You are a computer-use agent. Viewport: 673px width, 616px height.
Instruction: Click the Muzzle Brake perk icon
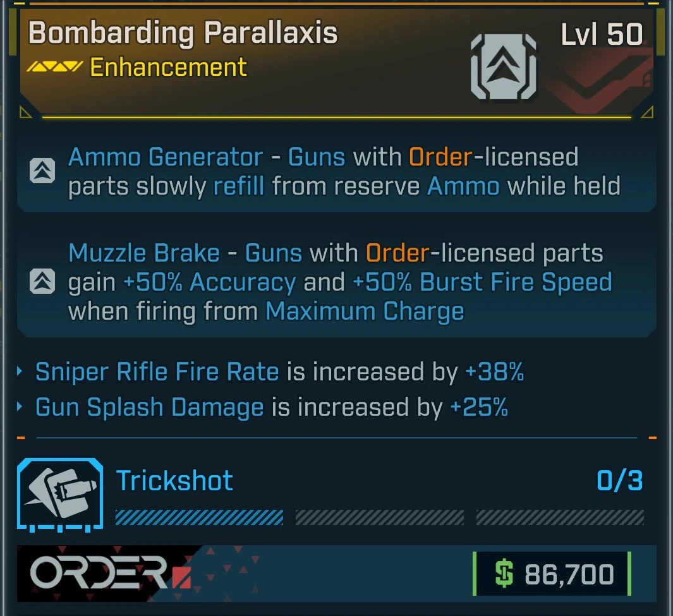click(x=42, y=282)
